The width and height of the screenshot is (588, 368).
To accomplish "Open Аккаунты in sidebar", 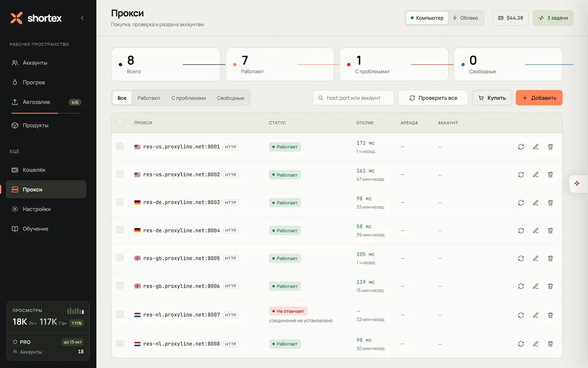I will [46, 63].
